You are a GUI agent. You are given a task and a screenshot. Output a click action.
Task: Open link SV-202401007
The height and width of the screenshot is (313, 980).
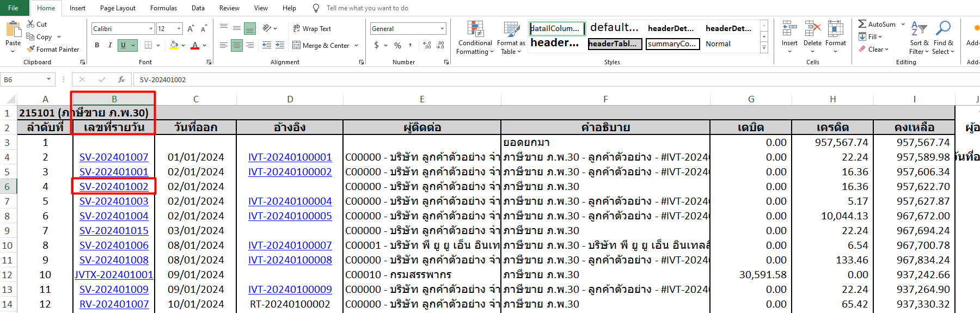coord(114,157)
